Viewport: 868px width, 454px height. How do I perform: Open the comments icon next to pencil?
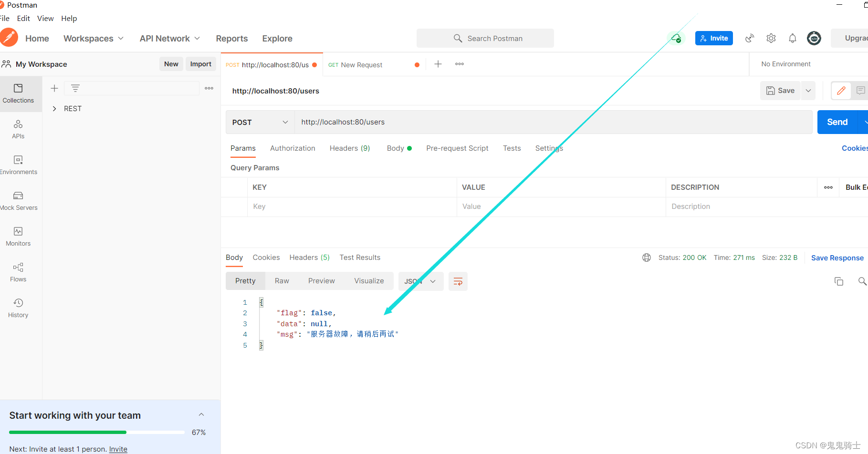860,91
